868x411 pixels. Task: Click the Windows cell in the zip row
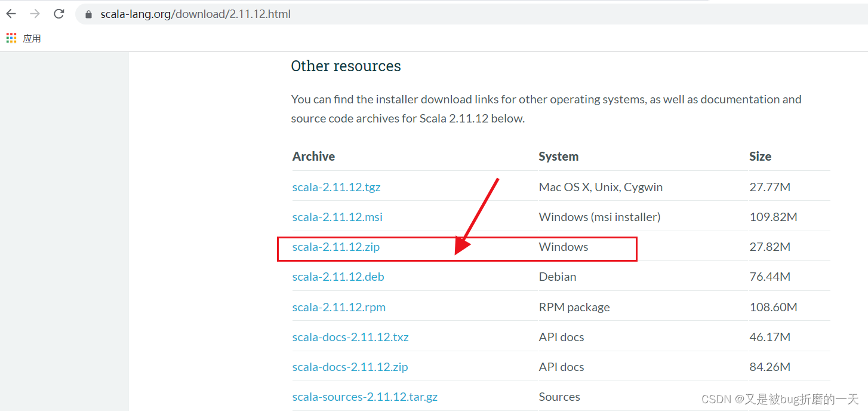(x=563, y=247)
